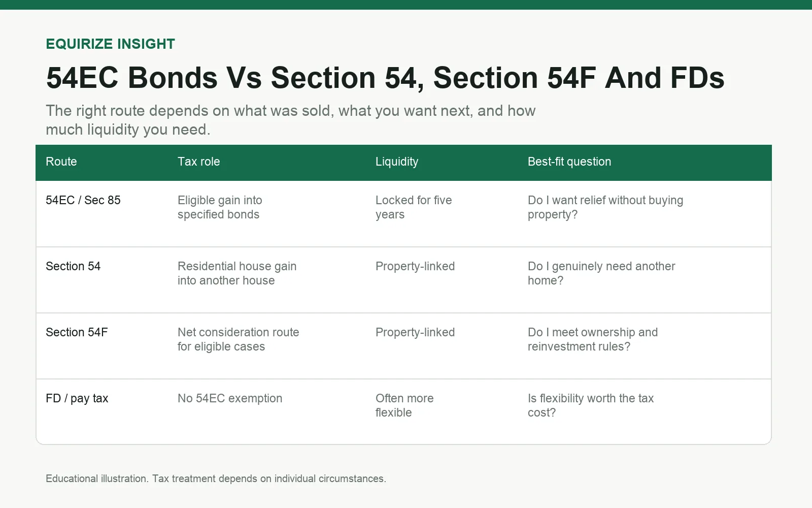
Task: Click the Section 54 row label
Action: click(73, 266)
